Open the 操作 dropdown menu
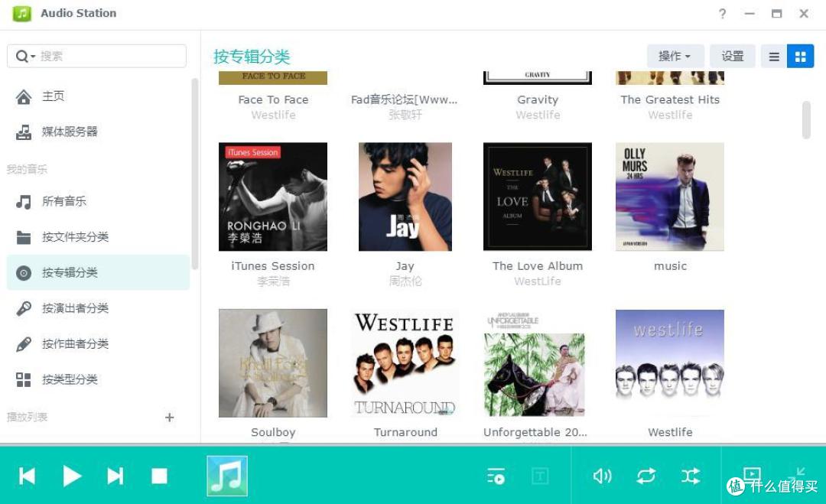 tap(673, 56)
